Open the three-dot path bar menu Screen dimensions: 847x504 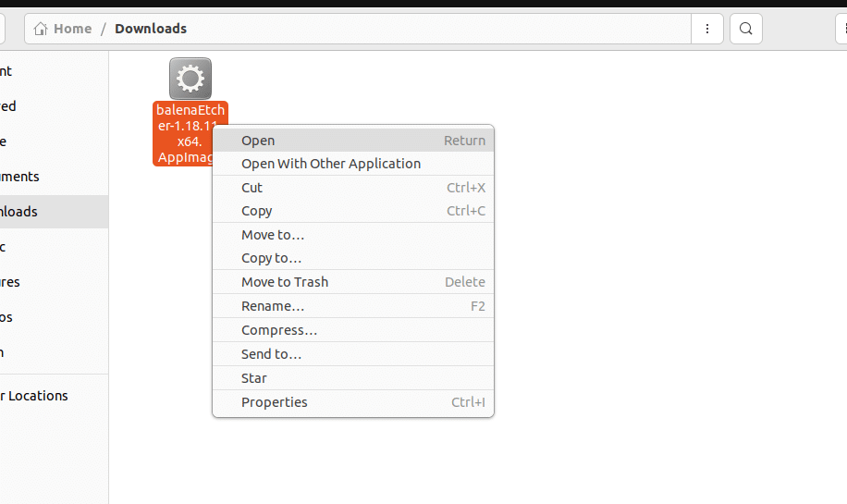click(707, 29)
